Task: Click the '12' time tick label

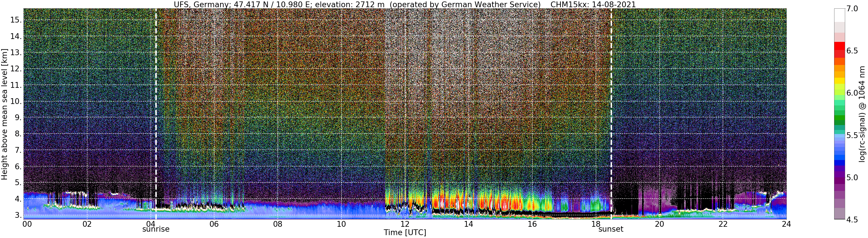Action: (x=405, y=224)
